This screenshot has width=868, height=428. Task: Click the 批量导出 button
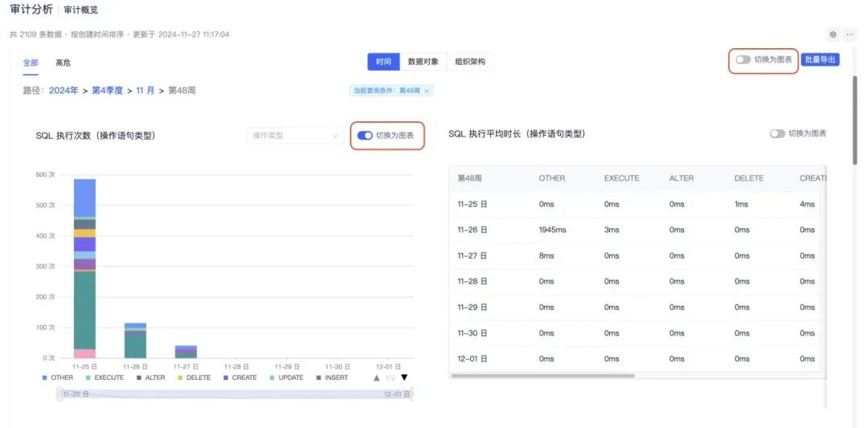coord(820,59)
